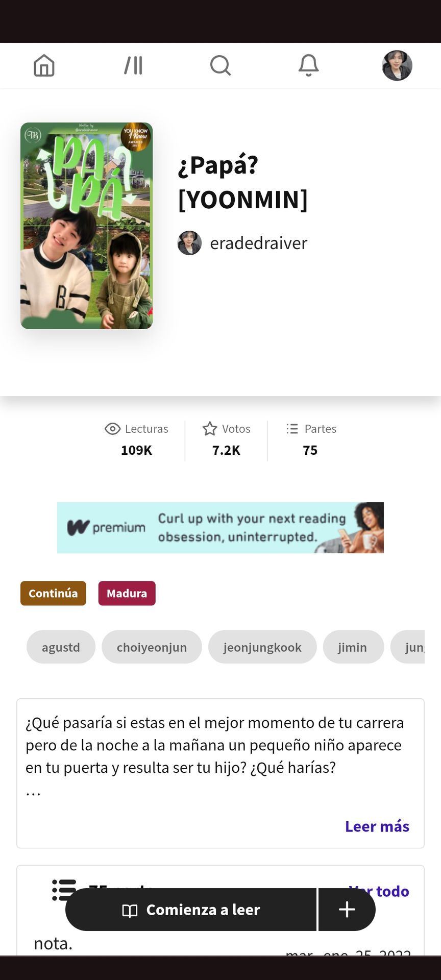Go to the Home icon
The image size is (441, 980).
tap(44, 65)
